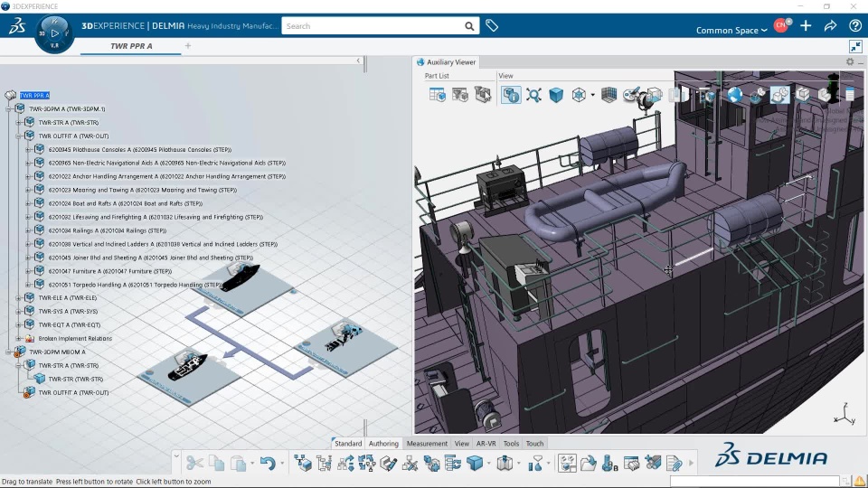The height and width of the screenshot is (488, 868).
Task: Click the Copy icon in bottom toolbar
Action: [216, 463]
